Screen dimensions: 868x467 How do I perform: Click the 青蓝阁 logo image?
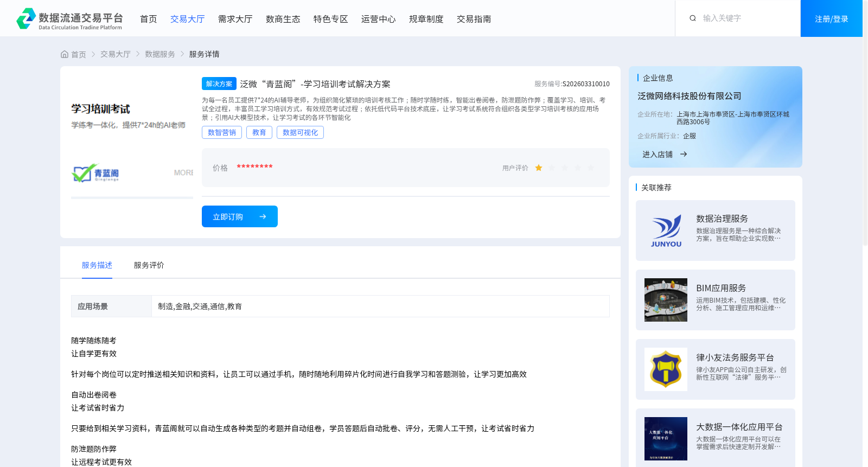95,173
